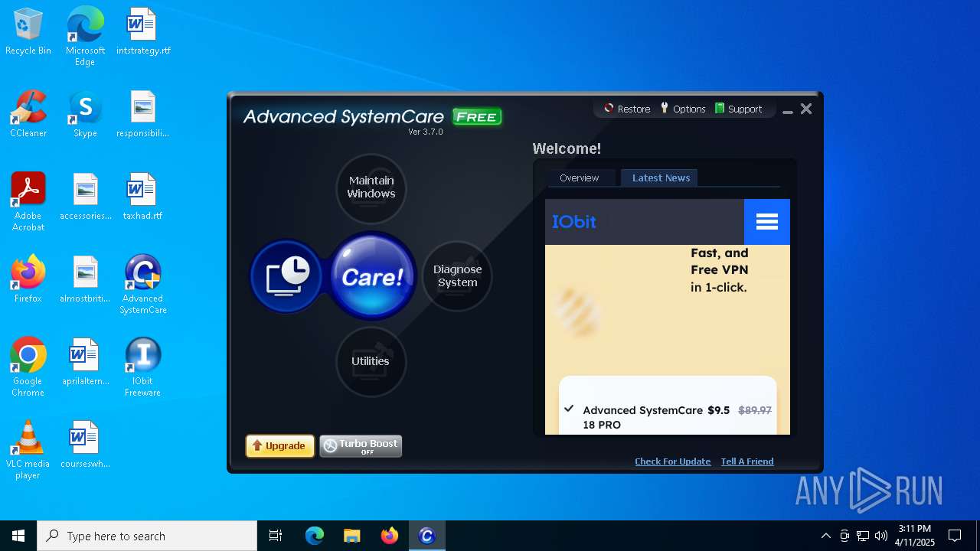
Task: Select the Microsoft Edge desktop shortcut
Action: click(x=85, y=37)
